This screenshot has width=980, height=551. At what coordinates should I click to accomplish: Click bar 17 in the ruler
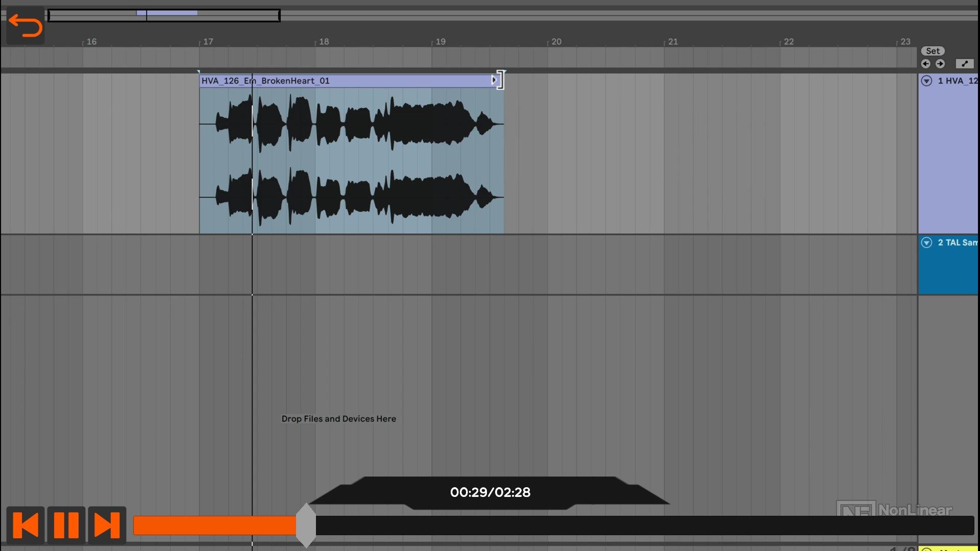click(208, 42)
